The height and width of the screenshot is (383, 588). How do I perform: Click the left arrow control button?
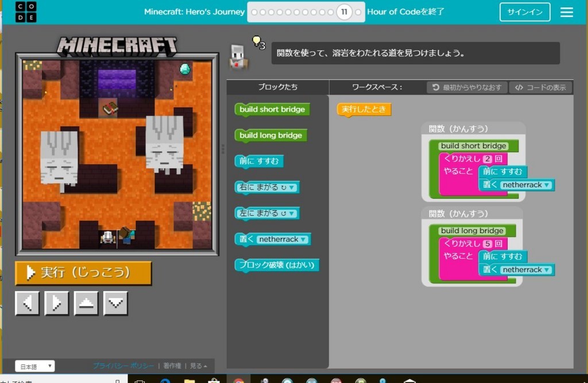[x=28, y=303]
